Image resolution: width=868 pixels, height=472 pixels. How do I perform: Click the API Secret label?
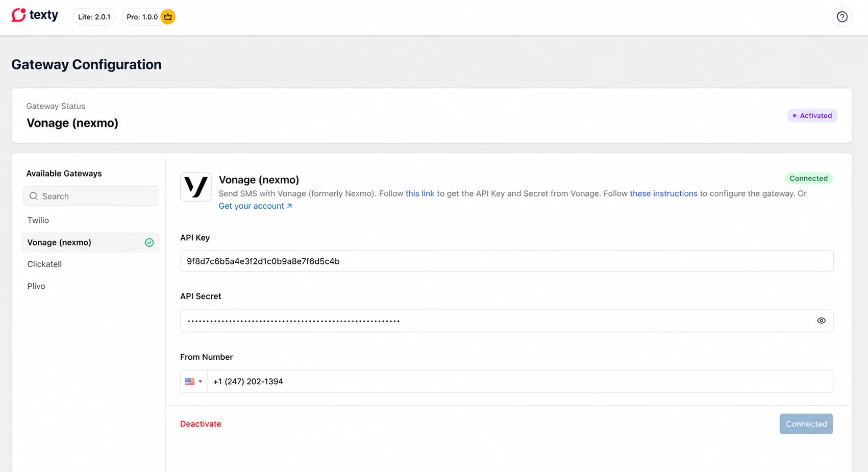pyautogui.click(x=201, y=296)
